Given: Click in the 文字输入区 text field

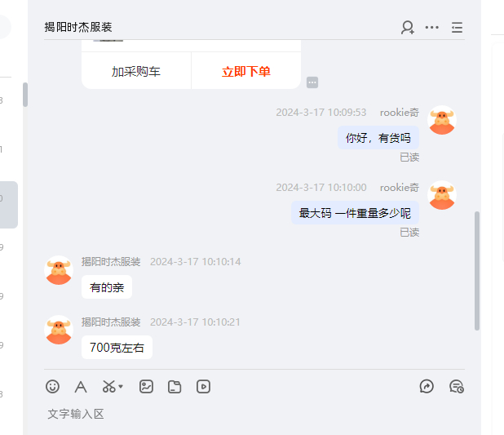Looking at the screenshot, I should 254,414.
